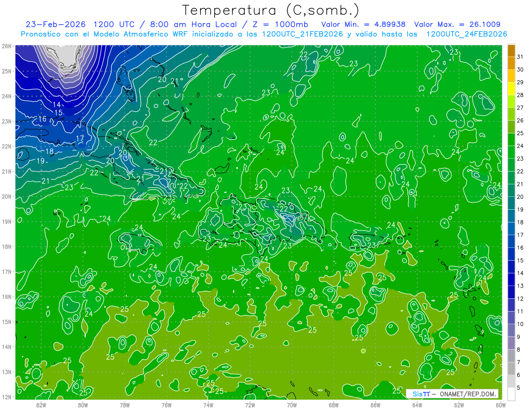Click the '1200UTC_24FEB2026' valid-until text
This screenshot has height=411, width=532.
click(x=467, y=34)
